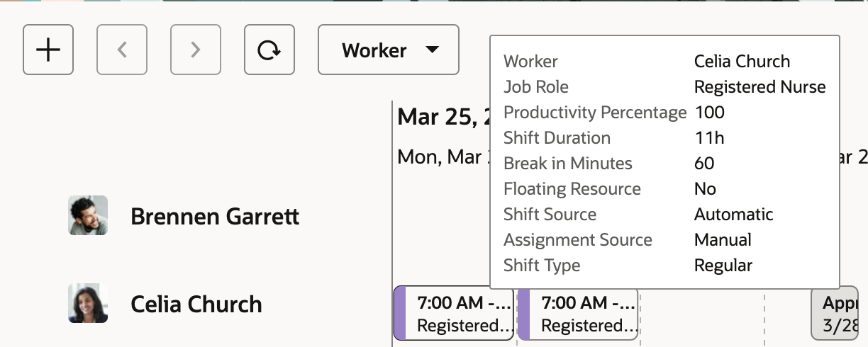This screenshot has height=347, width=868.
Task: Open Celia Church's first 7:00 AM shift
Action: pyautogui.click(x=461, y=314)
